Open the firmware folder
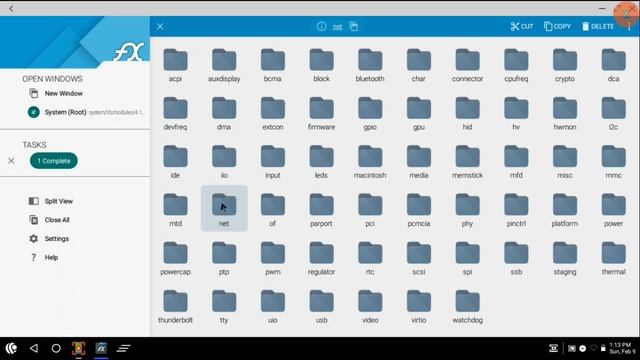This screenshot has height=360, width=640. 321,113
